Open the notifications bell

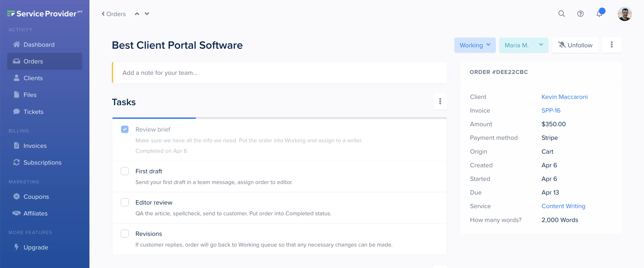point(599,14)
